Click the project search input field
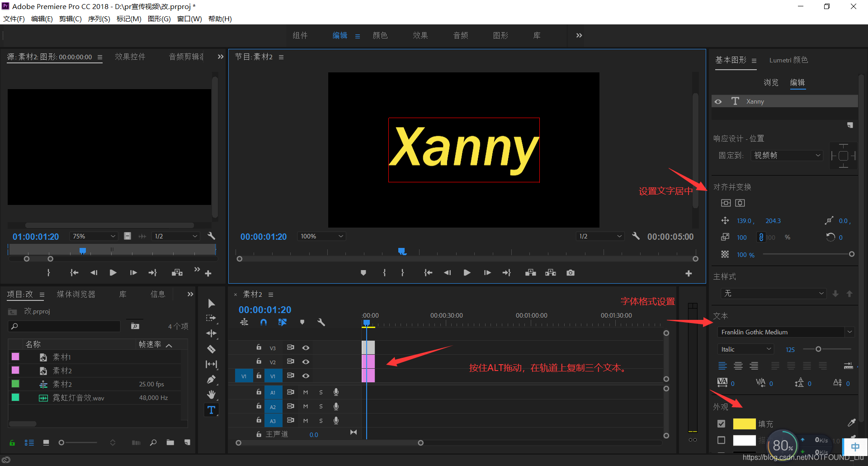The height and width of the screenshot is (466, 868). pyautogui.click(x=64, y=326)
